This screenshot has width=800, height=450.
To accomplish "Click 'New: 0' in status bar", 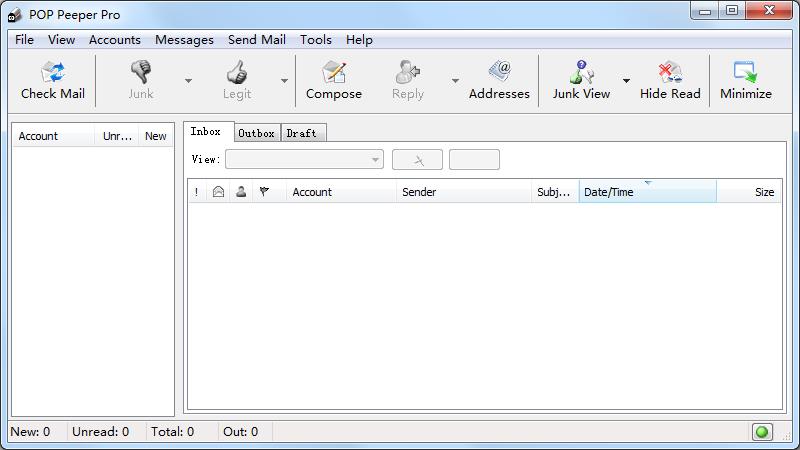I will pos(31,432).
